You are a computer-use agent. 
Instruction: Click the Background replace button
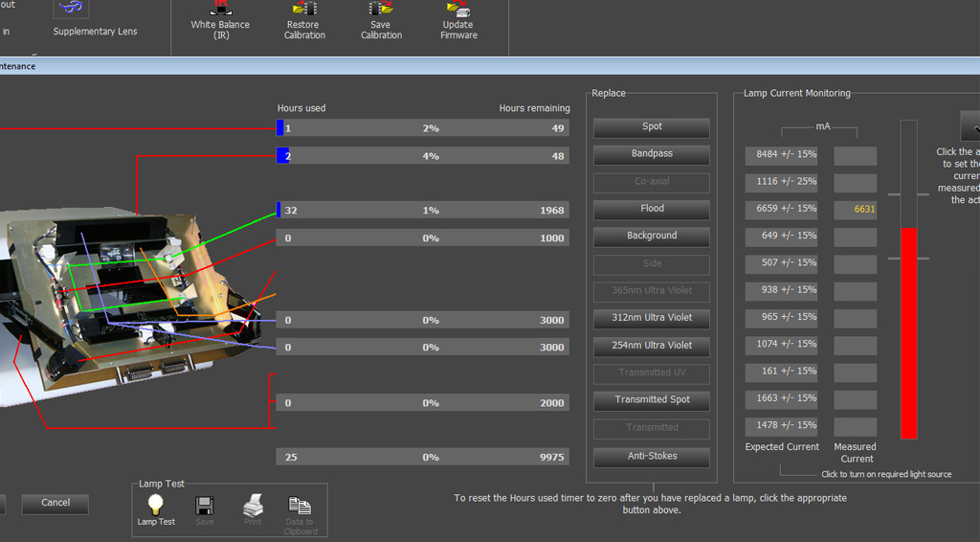click(651, 237)
